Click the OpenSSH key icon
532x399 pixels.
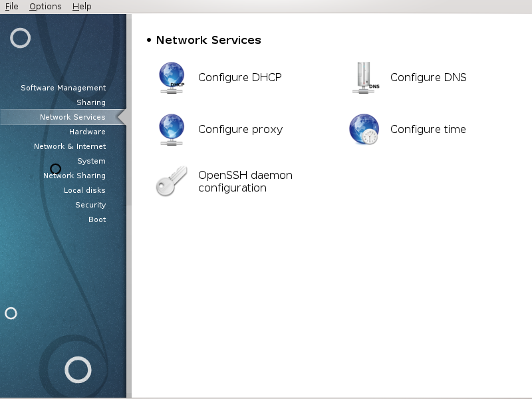172,181
